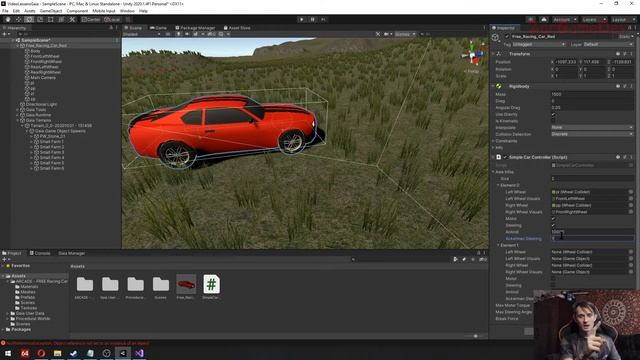Click the scene orientation gizmo
The image size is (640, 360).
tap(472, 55)
